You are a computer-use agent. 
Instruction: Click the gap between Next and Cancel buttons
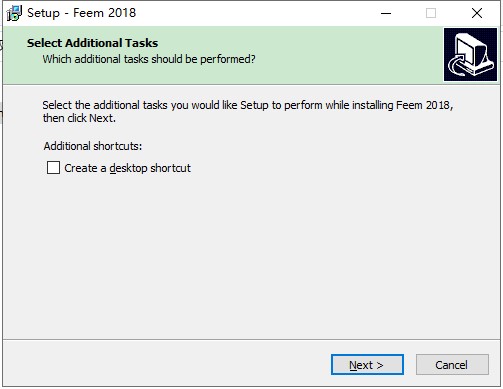point(410,365)
